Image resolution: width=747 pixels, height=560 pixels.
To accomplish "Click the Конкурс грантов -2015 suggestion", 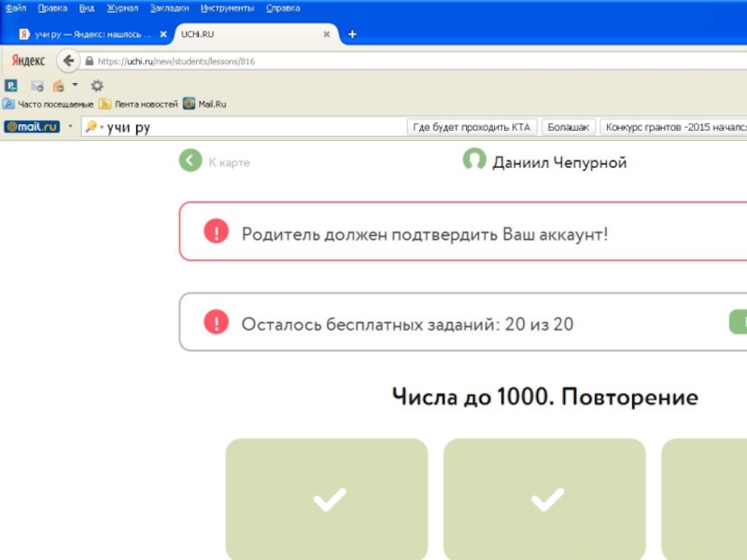I will (673, 127).
